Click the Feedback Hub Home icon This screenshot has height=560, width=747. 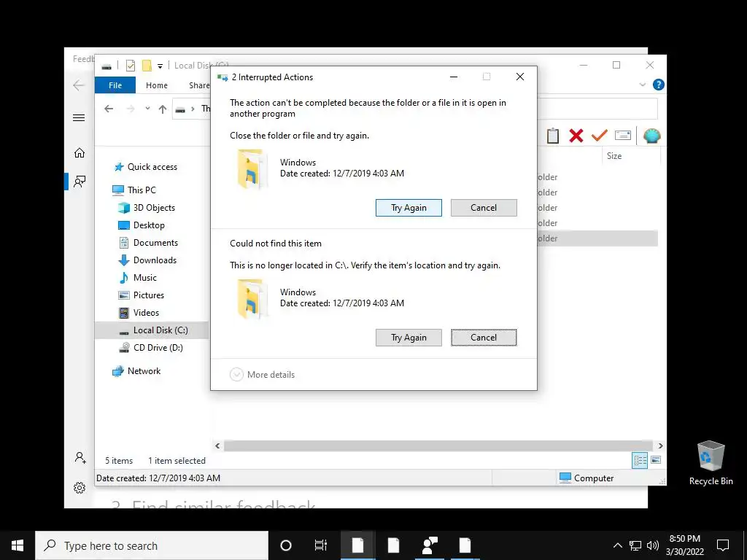[79, 153]
